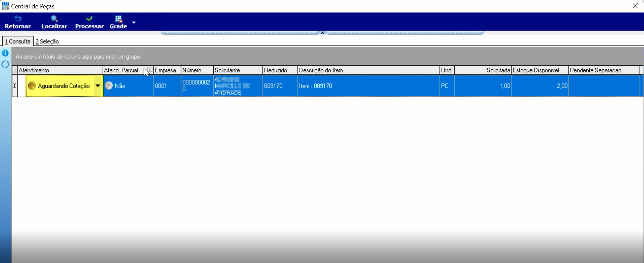644x263 pixels.
Task: Select the Und cell PC
Action: point(447,86)
